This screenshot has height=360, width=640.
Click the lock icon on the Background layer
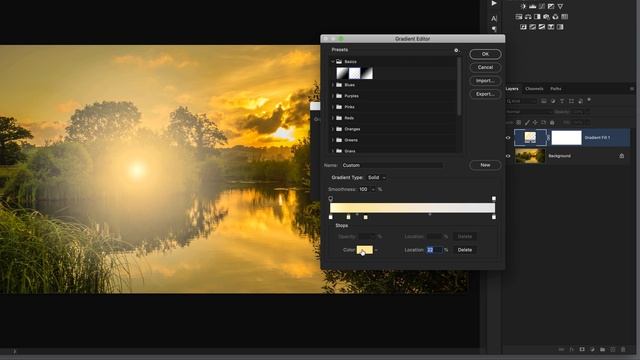[622, 156]
